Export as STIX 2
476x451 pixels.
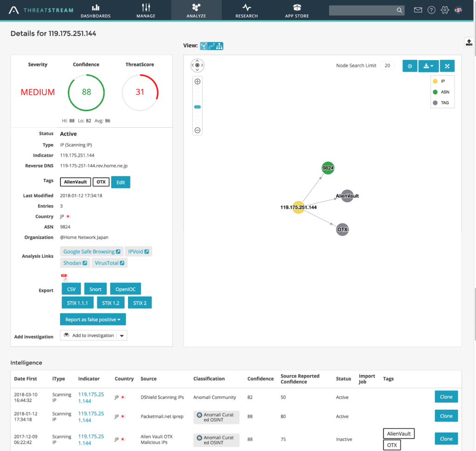click(x=139, y=303)
